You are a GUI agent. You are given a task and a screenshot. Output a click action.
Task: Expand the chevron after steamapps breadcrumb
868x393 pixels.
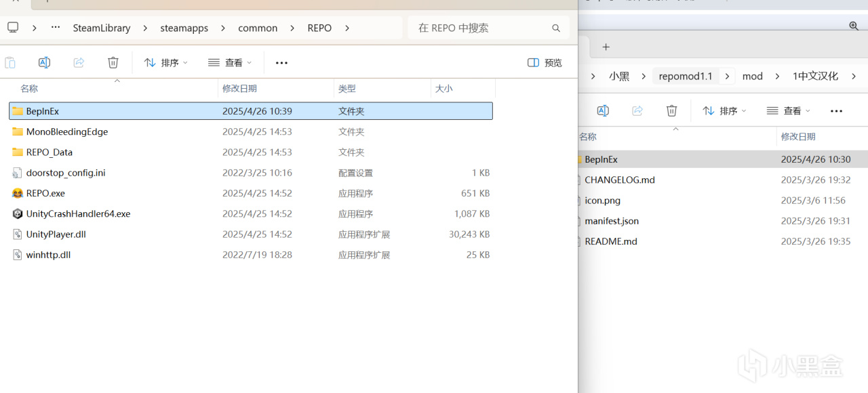pos(223,28)
